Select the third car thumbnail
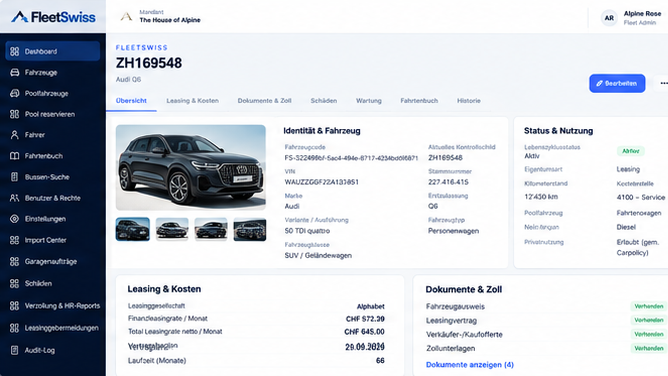This screenshot has width=668, height=376. (211, 229)
